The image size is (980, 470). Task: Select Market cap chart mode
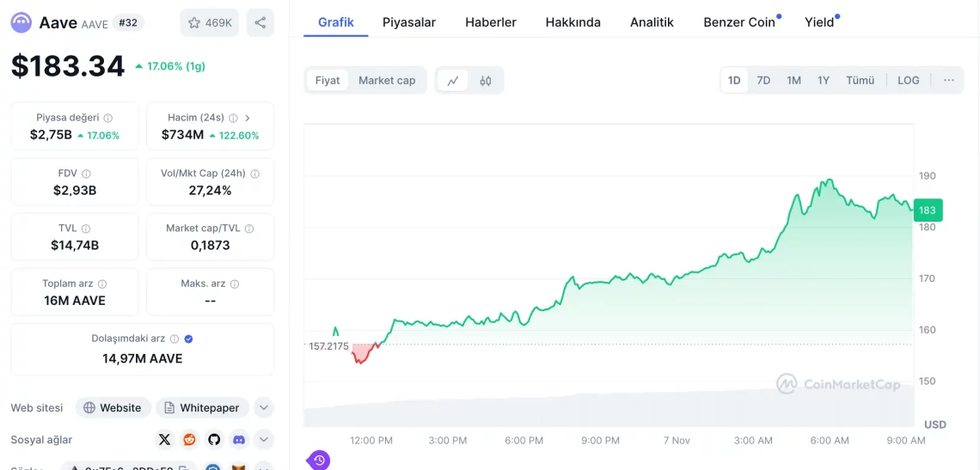(x=387, y=81)
